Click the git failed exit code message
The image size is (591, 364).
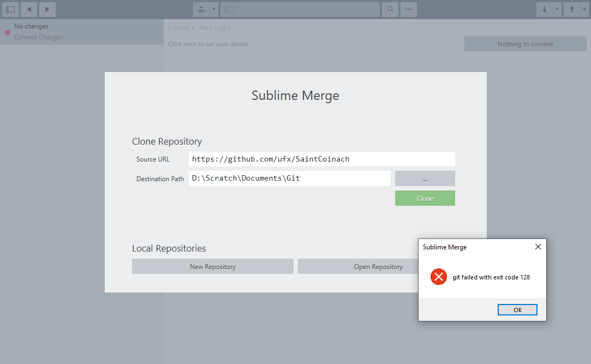click(x=491, y=277)
